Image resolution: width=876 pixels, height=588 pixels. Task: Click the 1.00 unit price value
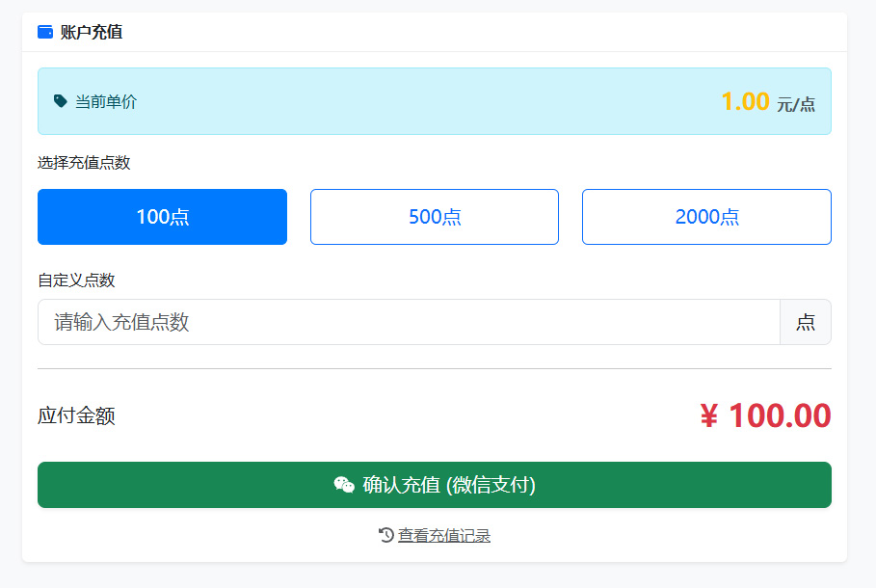[x=746, y=100]
